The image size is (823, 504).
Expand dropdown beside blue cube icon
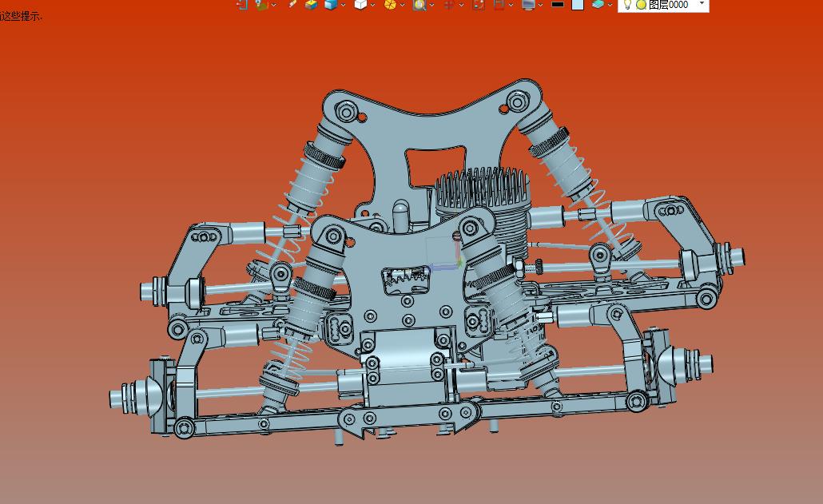(344, 6)
